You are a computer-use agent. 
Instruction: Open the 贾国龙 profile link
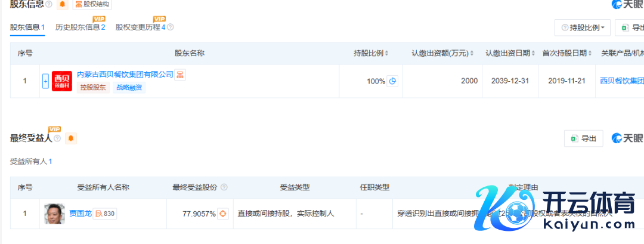[x=80, y=213]
